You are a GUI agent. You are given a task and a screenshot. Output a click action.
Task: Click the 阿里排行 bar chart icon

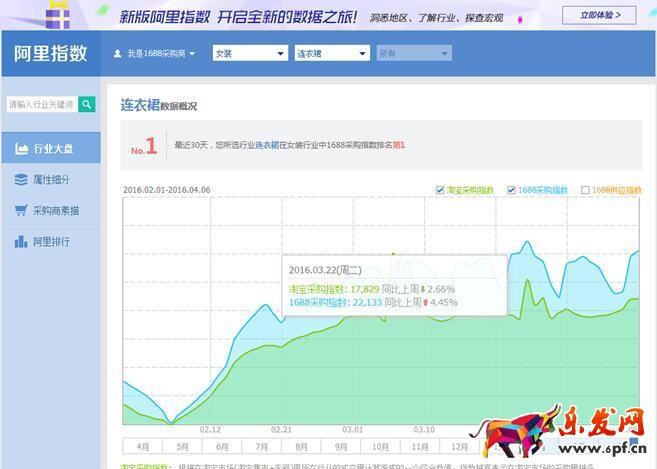(21, 242)
